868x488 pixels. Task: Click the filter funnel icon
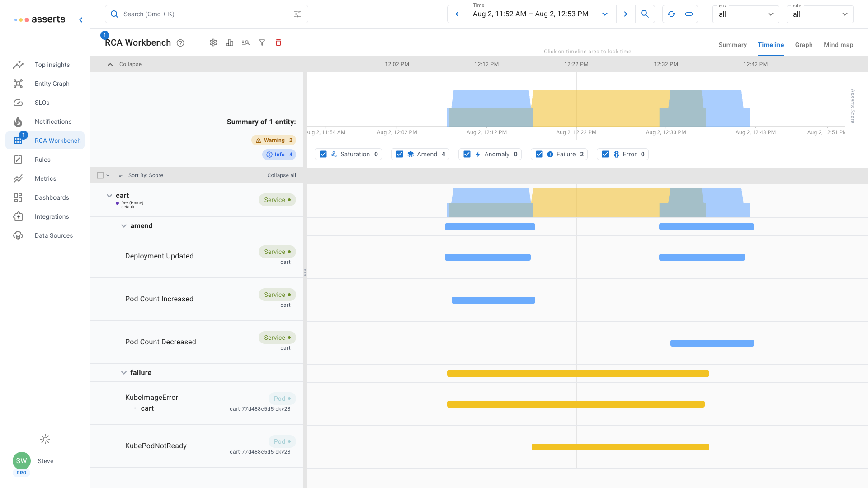tap(262, 42)
